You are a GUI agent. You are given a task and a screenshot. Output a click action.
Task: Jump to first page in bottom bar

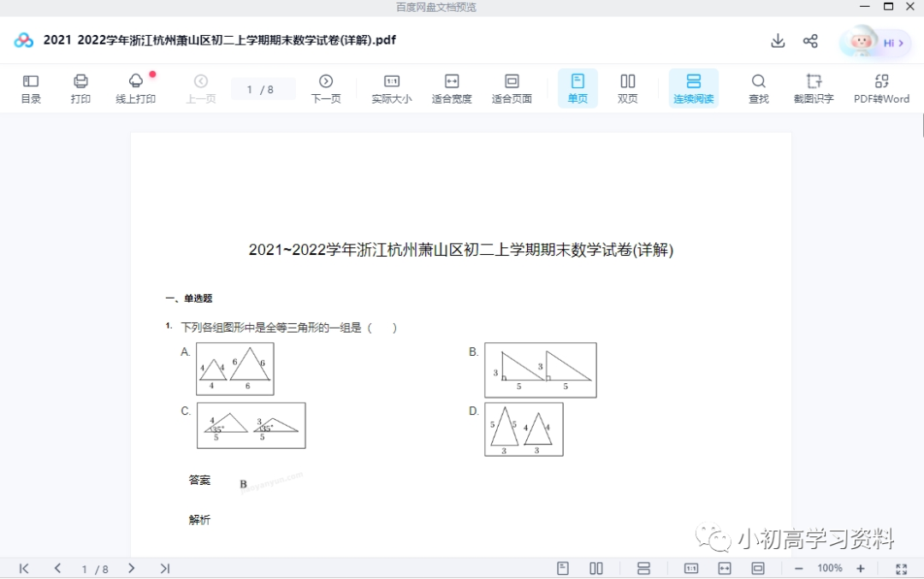coord(24,569)
